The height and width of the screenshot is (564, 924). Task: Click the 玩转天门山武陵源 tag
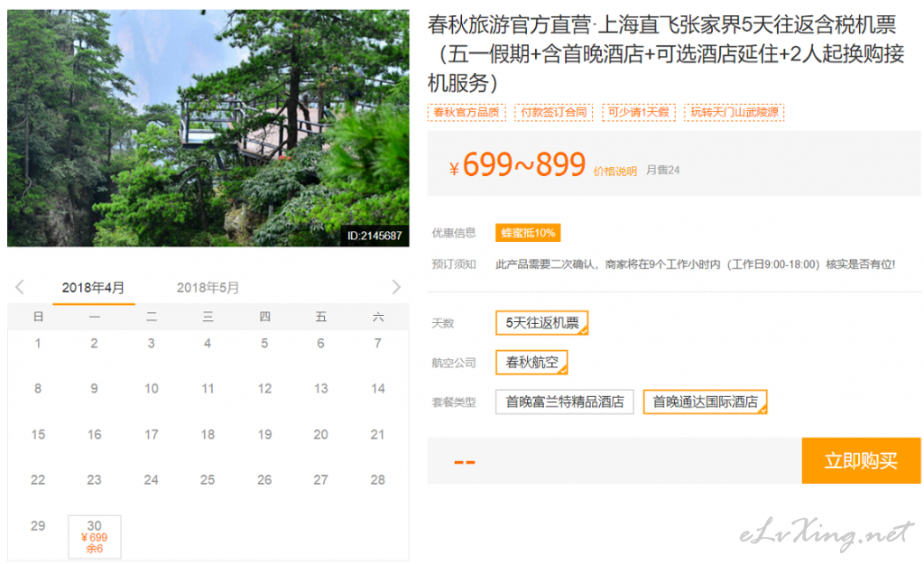[735, 112]
